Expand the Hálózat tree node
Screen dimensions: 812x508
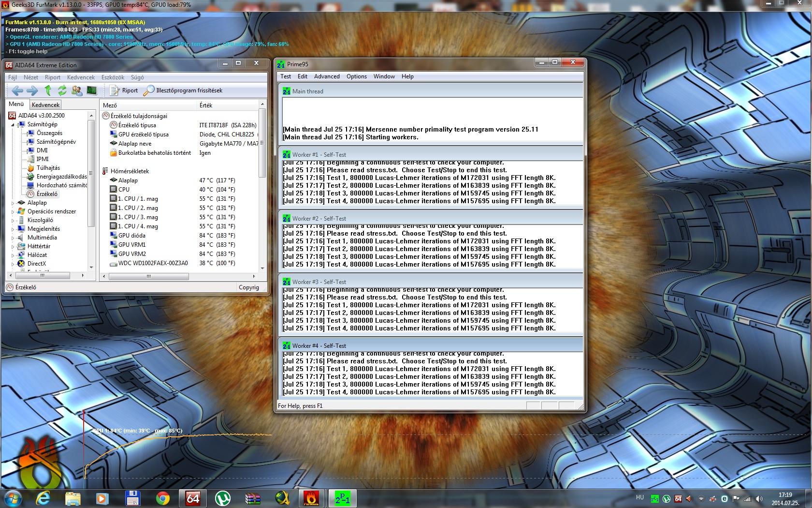(x=13, y=255)
